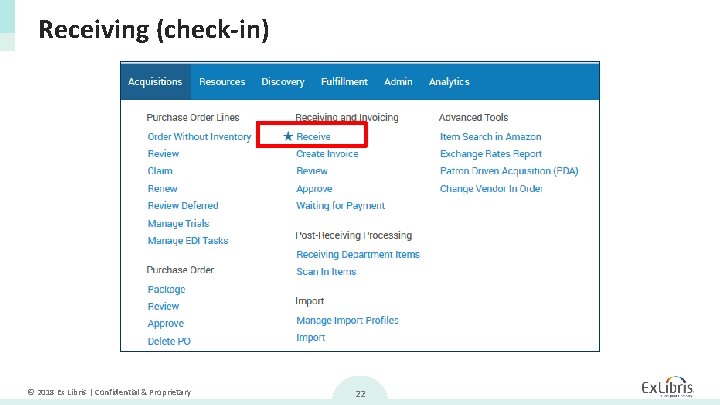The image size is (720, 405).
Task: Choose Change Vendor In Order
Action: point(491,189)
